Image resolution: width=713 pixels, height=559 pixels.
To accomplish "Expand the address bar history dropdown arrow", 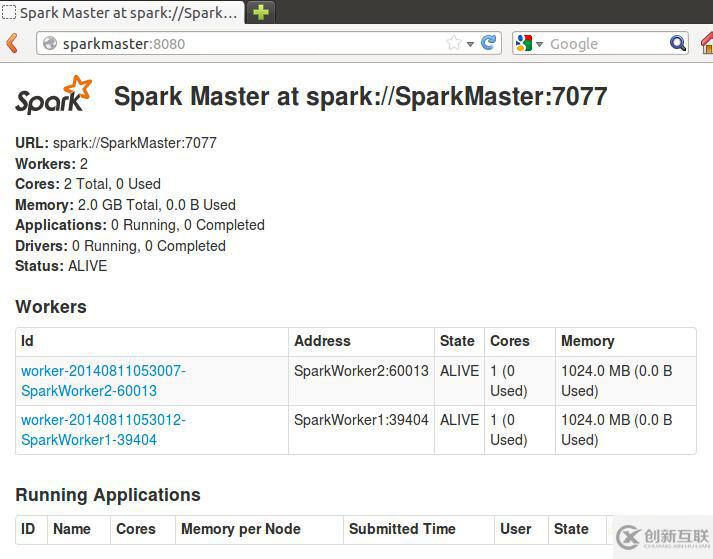I will point(471,44).
